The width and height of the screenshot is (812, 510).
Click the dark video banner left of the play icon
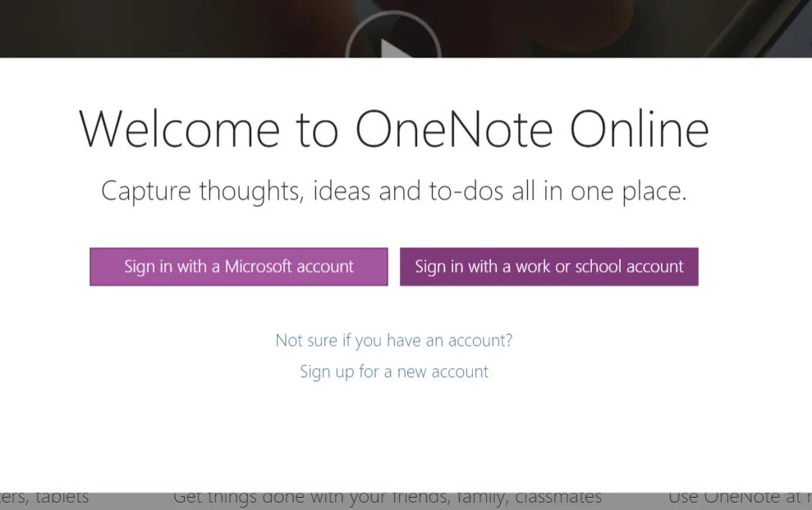[x=171, y=29]
